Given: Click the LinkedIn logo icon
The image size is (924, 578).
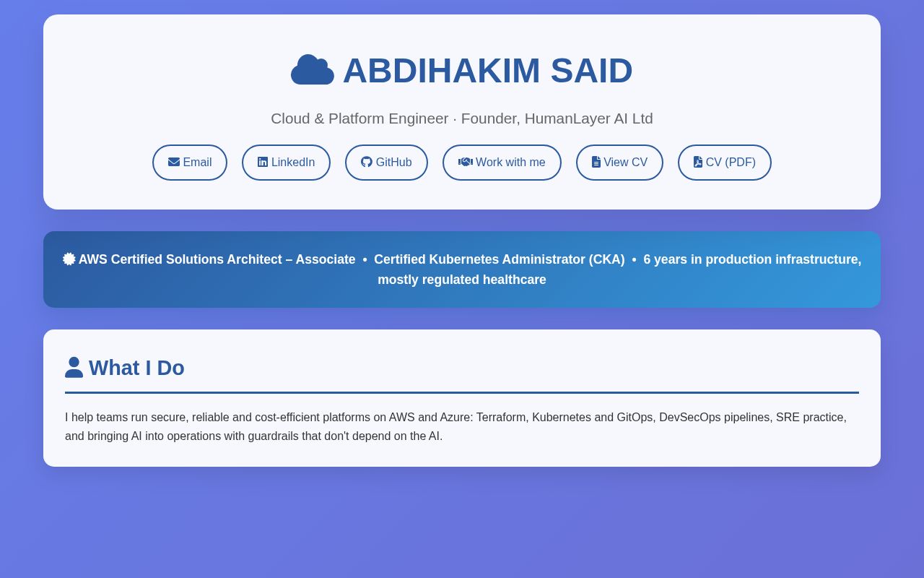Looking at the screenshot, I should point(263,162).
